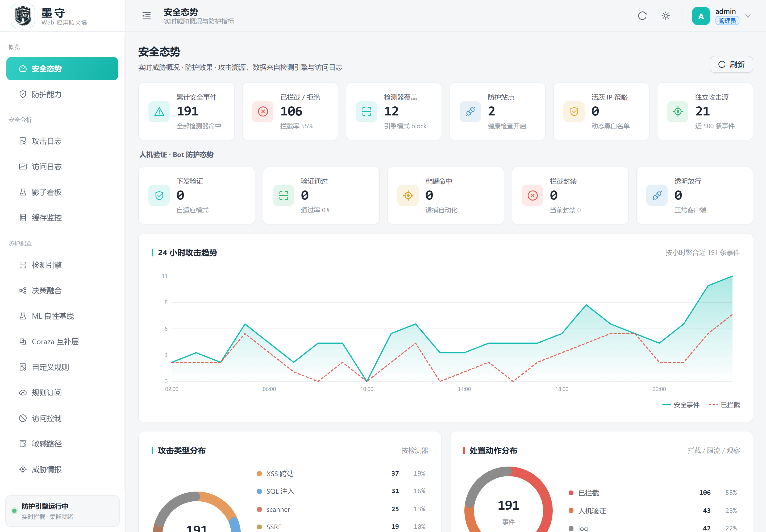The image size is (766, 532).
Task: Click the 防护引擎运行中 status panel
Action: coord(62,511)
